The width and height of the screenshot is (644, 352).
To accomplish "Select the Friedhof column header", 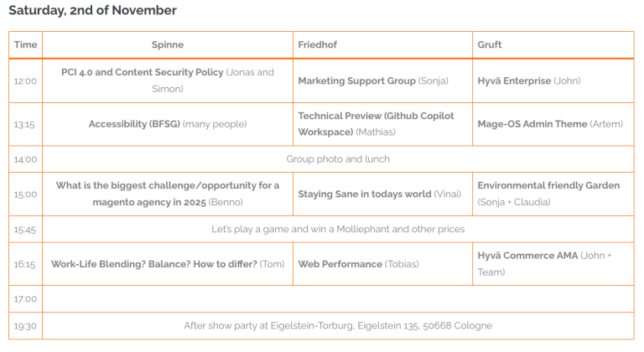I will click(318, 45).
